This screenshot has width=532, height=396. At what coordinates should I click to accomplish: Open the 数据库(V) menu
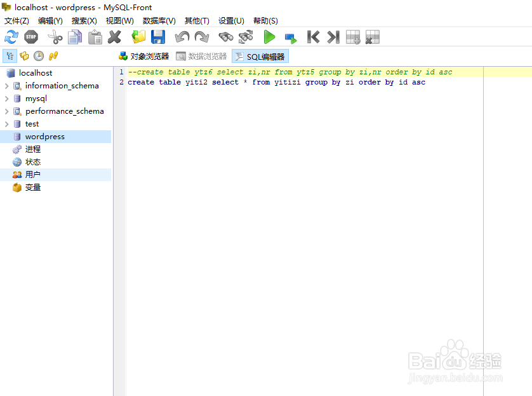[159, 21]
